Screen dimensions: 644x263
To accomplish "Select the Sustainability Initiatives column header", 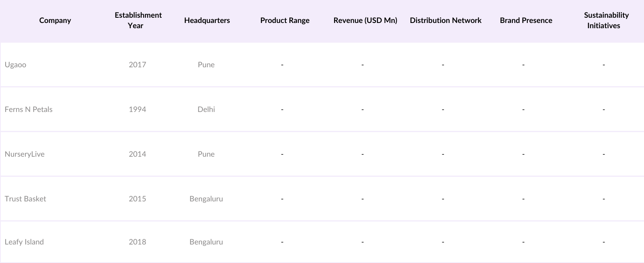I will coord(606,21).
